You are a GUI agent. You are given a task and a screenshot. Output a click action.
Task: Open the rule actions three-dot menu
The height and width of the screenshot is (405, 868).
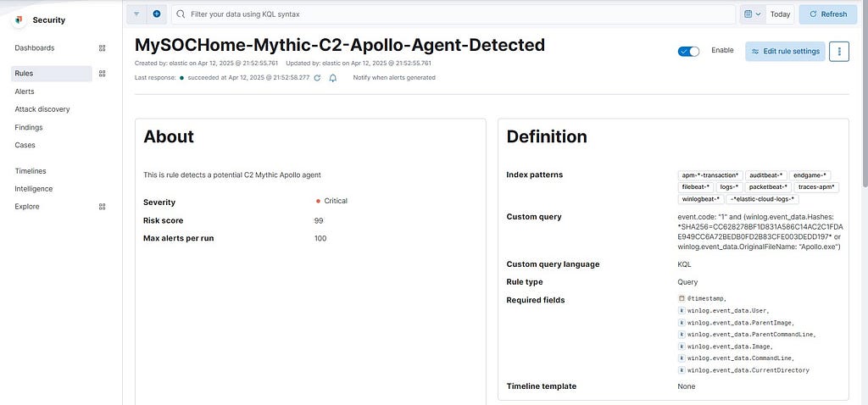tap(839, 52)
